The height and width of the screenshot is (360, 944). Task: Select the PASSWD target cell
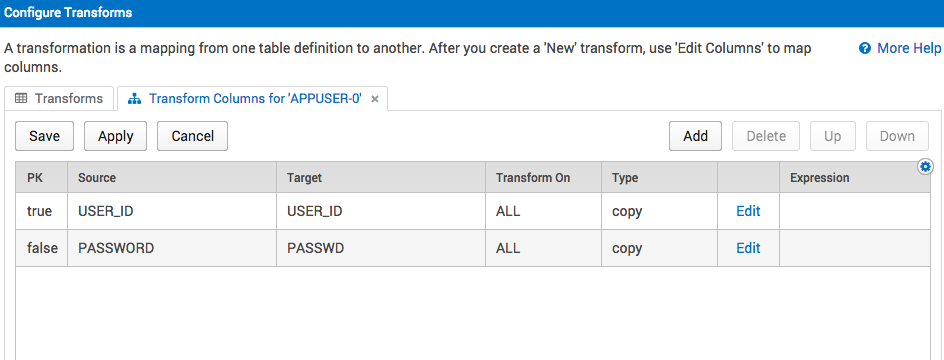[x=381, y=248]
